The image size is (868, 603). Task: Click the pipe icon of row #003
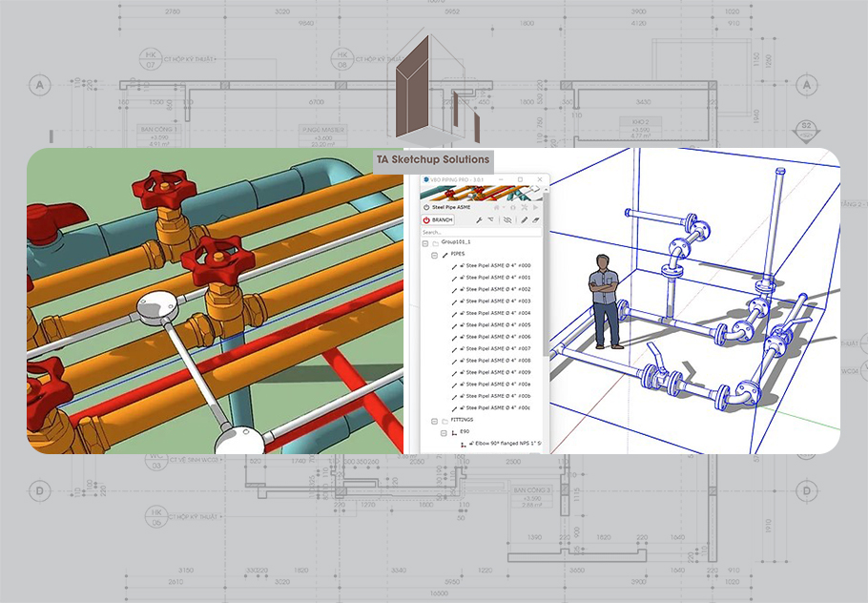pos(454,301)
